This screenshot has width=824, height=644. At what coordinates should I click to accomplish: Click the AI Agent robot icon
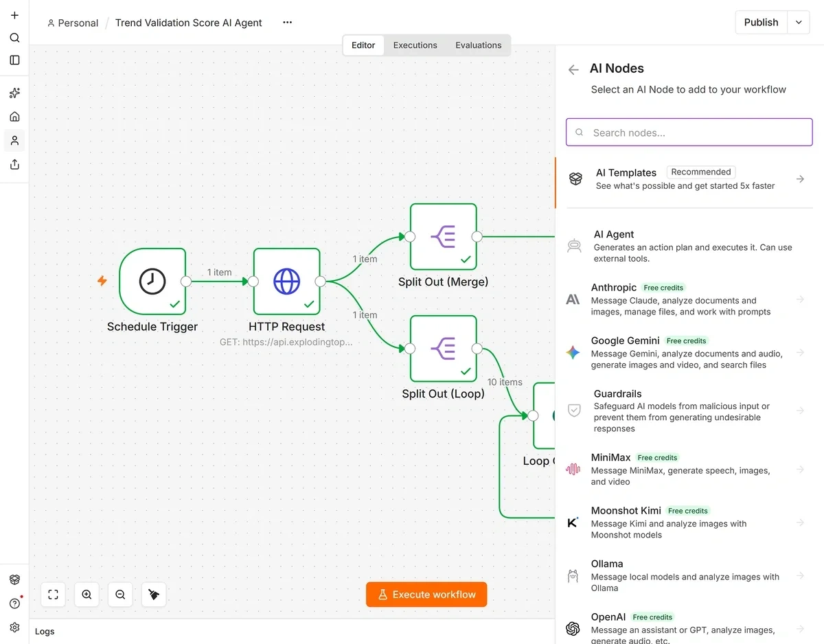pyautogui.click(x=574, y=246)
